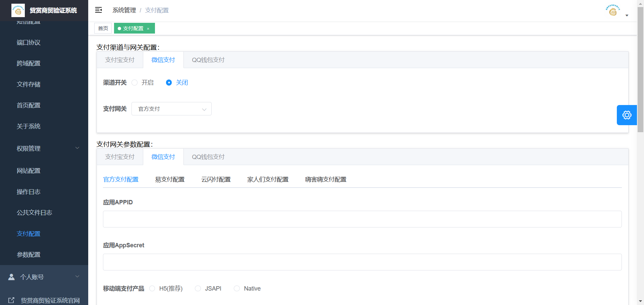Open the blue settings gear panel
The width and height of the screenshot is (644, 305).
pos(627,115)
